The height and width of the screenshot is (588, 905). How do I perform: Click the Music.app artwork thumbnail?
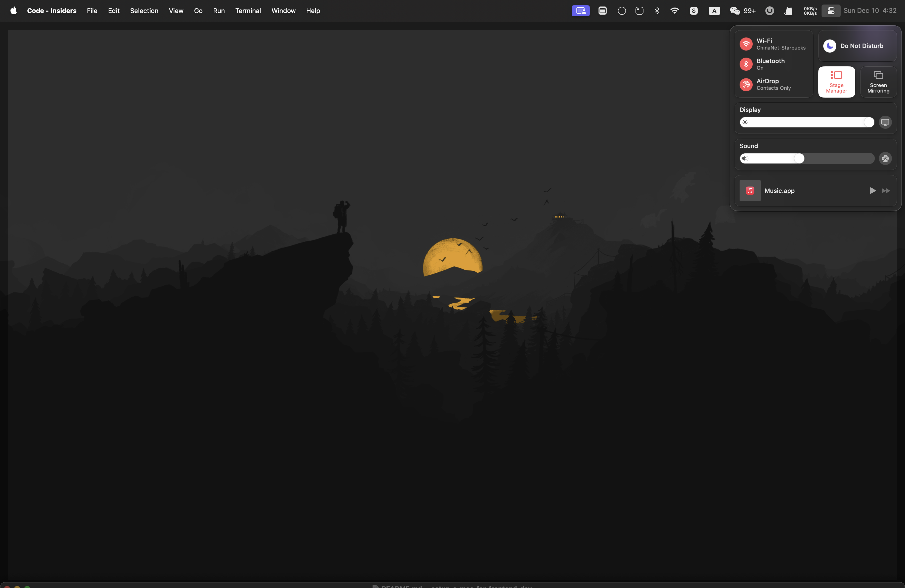(749, 191)
